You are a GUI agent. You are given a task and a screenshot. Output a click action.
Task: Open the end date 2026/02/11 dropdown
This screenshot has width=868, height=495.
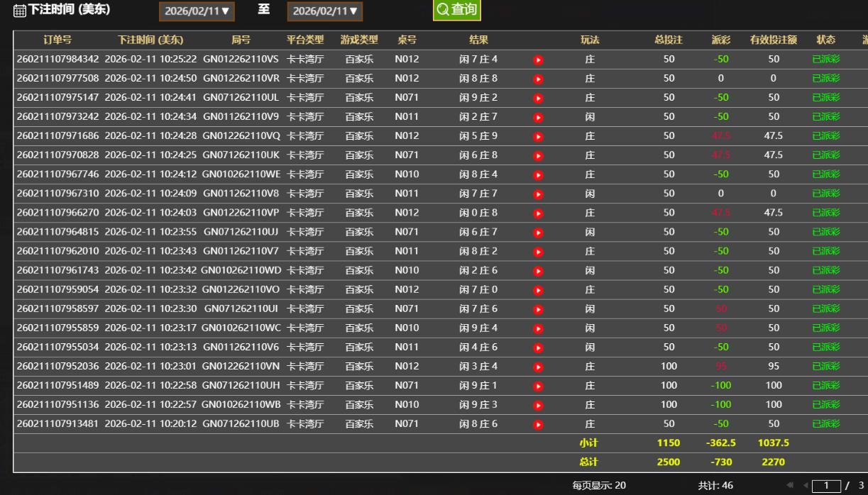pyautogui.click(x=325, y=11)
